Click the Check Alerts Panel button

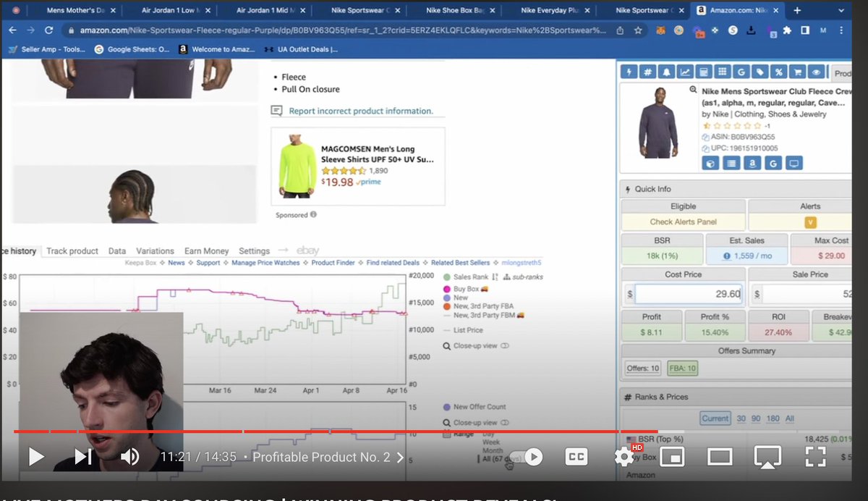[x=683, y=221]
